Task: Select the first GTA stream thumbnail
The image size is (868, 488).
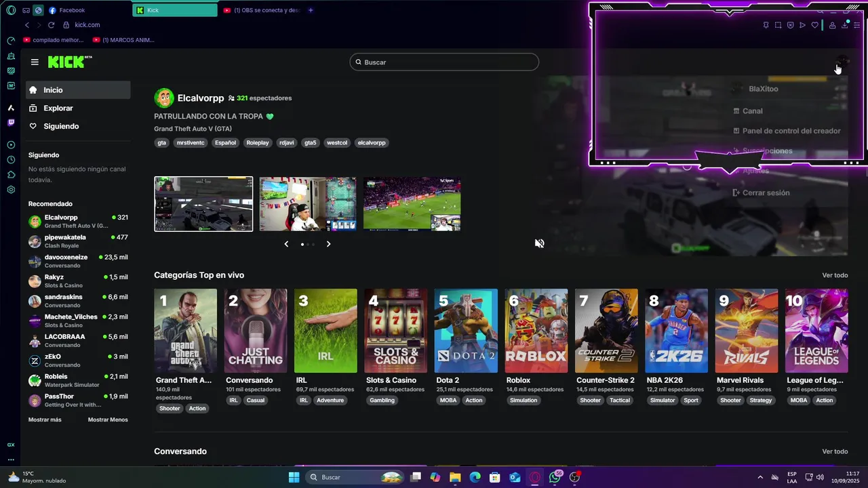Action: pos(203,204)
